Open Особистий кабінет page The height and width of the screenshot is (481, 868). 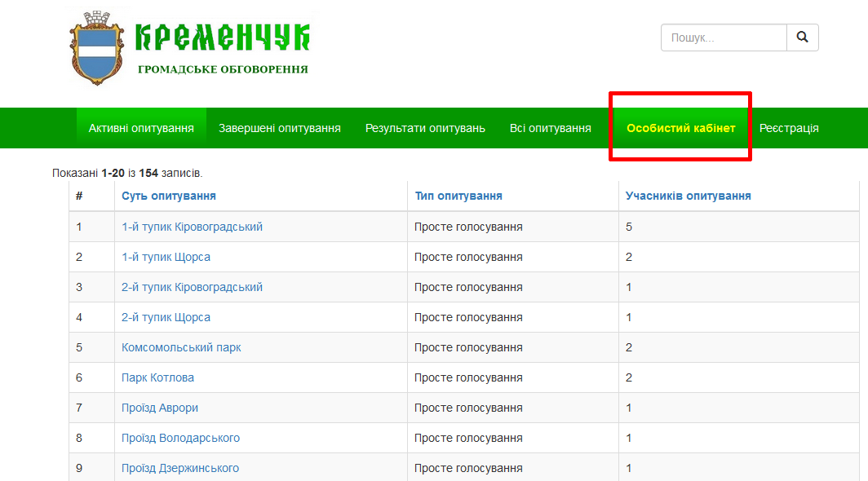click(680, 128)
